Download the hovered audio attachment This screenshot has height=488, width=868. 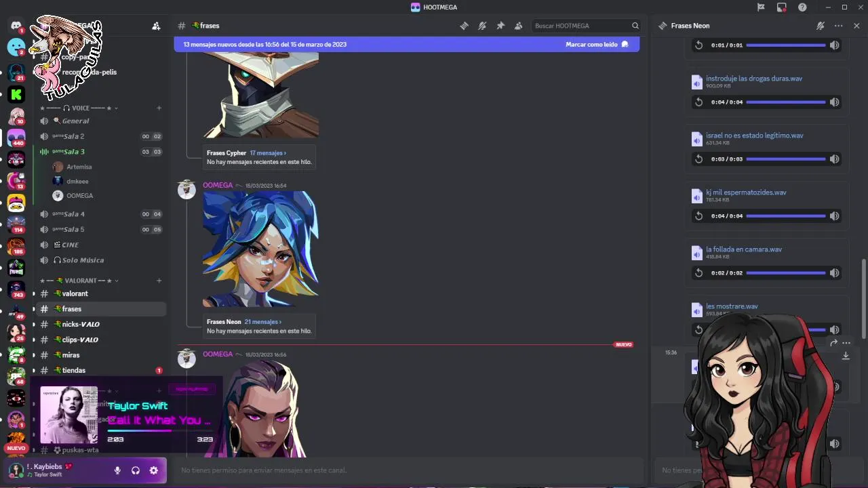click(x=846, y=356)
